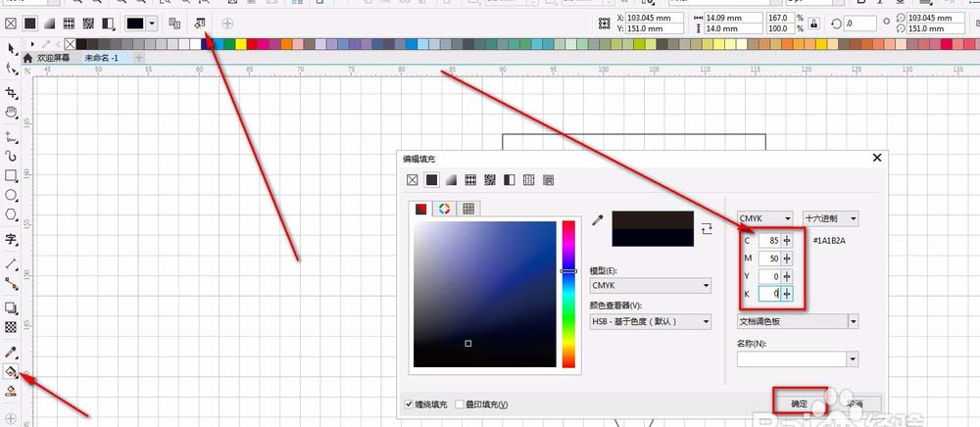Viewport: 980px width, 427px height.
Task: Select the Polygon tool in the toolbox
Action: click(x=11, y=214)
